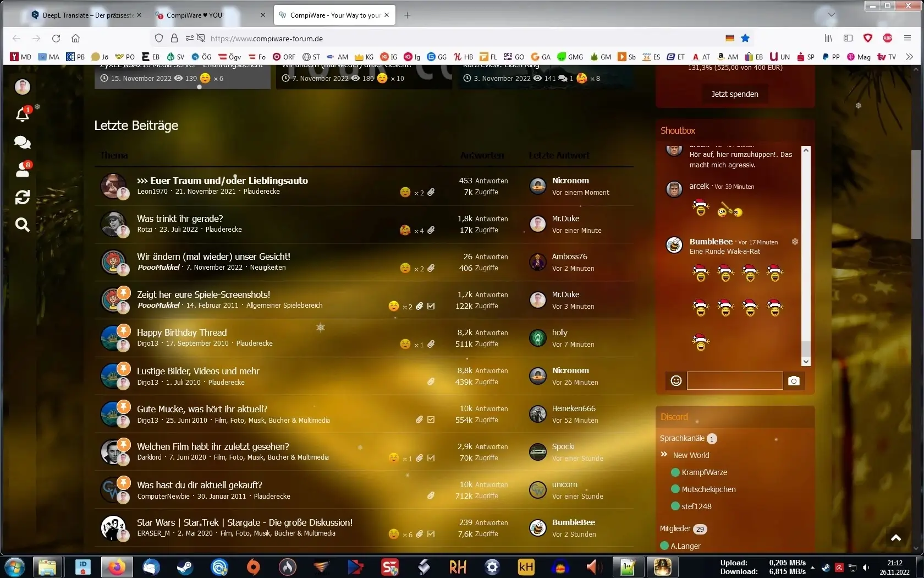
Task: Click the German flag icon in address bar
Action: coord(730,38)
